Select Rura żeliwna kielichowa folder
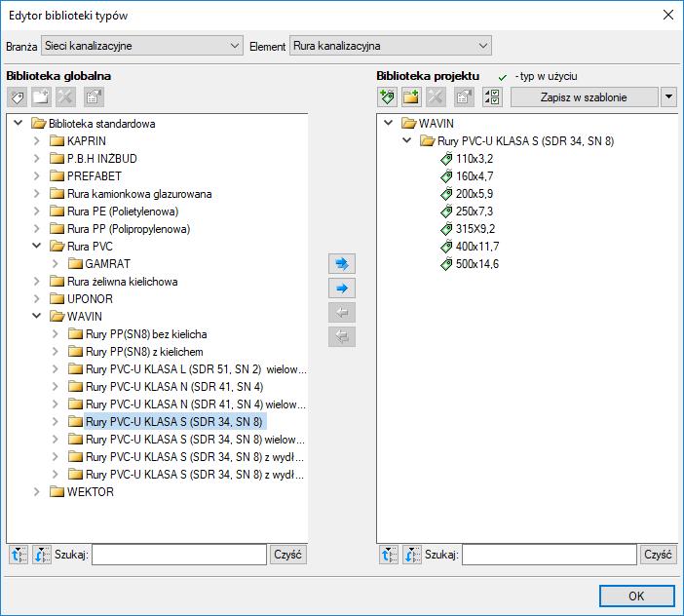This screenshot has width=684, height=616. (x=114, y=282)
